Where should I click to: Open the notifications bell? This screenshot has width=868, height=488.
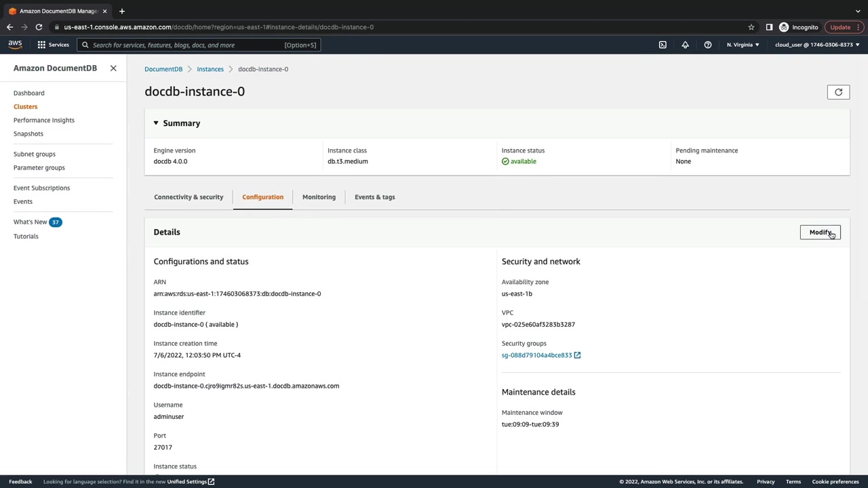(685, 45)
